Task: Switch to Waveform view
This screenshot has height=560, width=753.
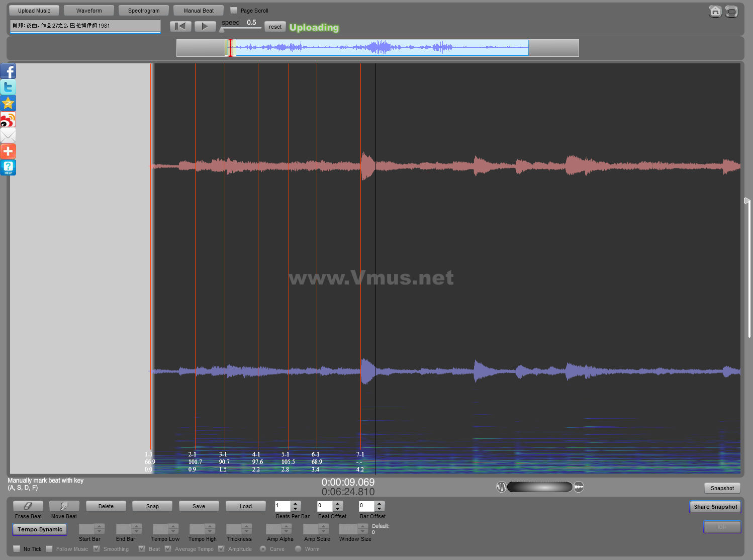Action: coord(89,11)
